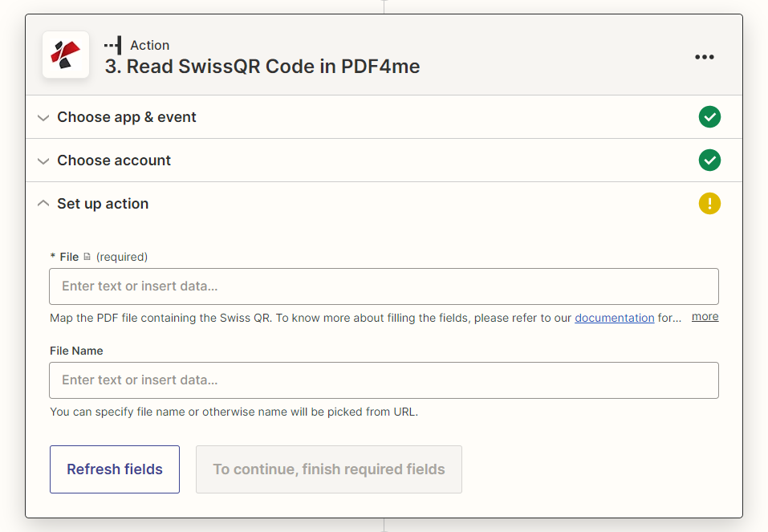Open the three-dot step options menu

704,57
